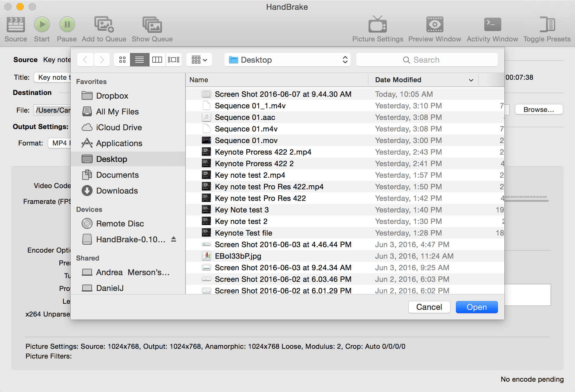Image resolution: width=575 pixels, height=392 pixels.
Task: Click Add to Queue toolbar icon
Action: pyautogui.click(x=104, y=25)
